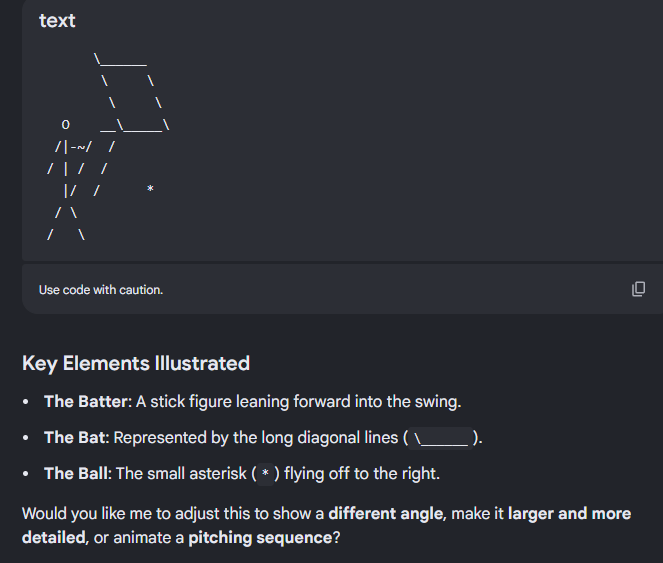This screenshot has height=563, width=663.
Task: Click the bold 'different angle' suggestion
Action: click(386, 514)
